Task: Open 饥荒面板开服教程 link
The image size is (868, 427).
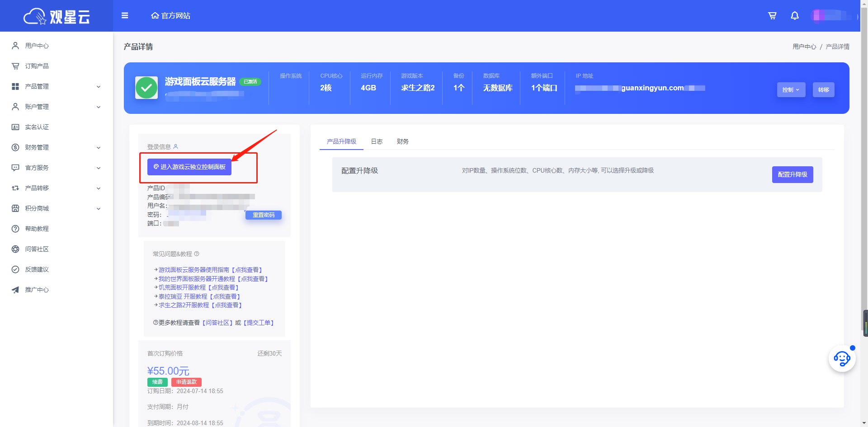Action: [x=199, y=287]
